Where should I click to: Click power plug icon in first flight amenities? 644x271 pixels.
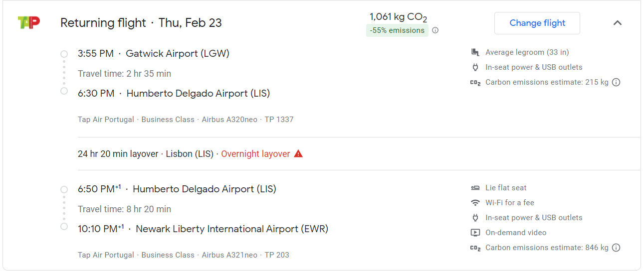475,67
